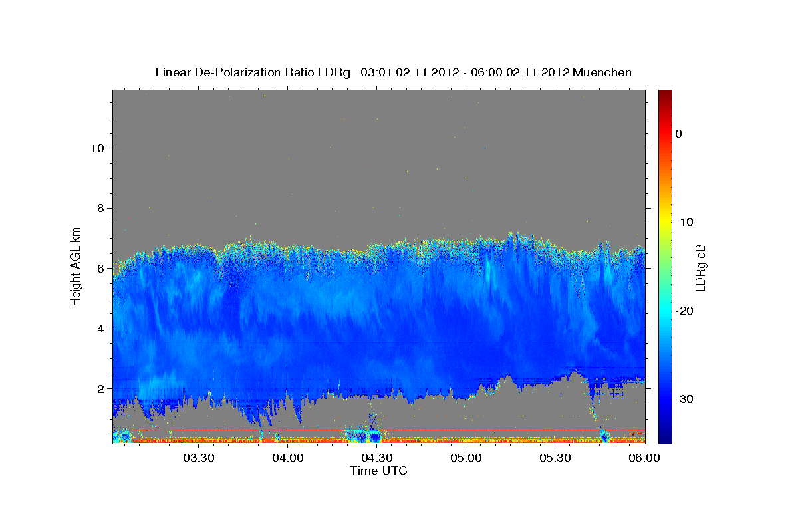Click the colorbar value 0
Viewport: 798px width, 532px height.
point(678,134)
